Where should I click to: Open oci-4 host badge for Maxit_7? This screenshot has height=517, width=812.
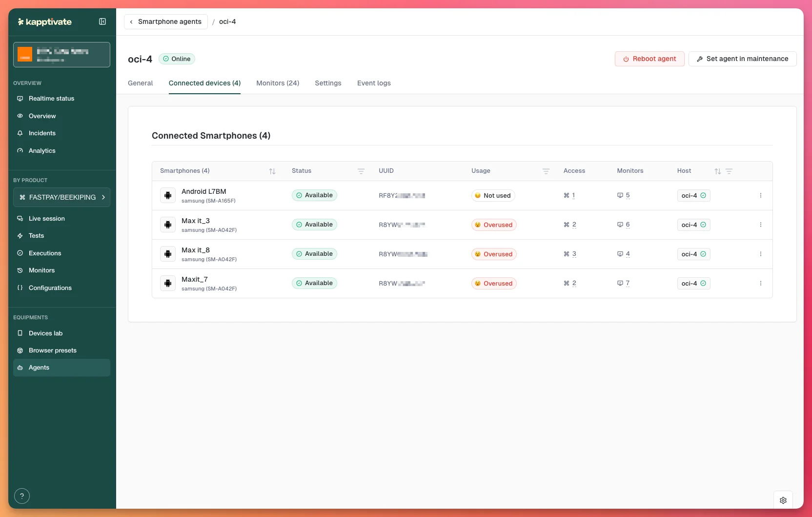(693, 284)
